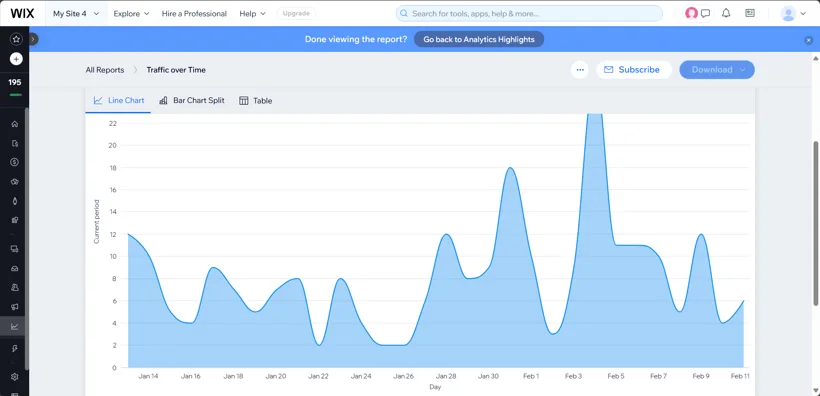
Task: Open the news panel icon in header
Action: [x=750, y=14]
